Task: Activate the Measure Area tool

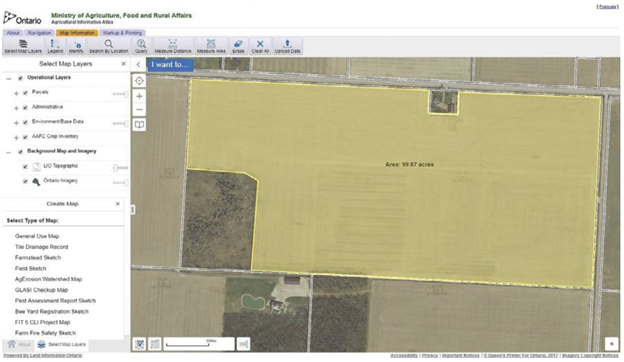Action: click(x=211, y=46)
